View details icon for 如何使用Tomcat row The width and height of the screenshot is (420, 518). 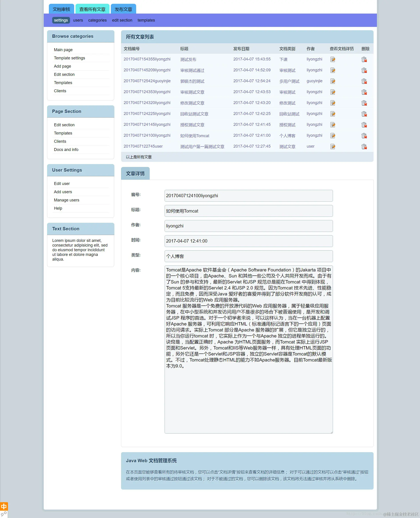coord(333,136)
